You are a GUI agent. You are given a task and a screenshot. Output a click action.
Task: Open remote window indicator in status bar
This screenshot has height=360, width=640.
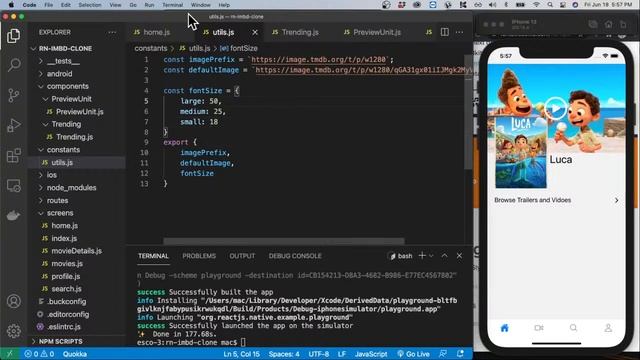tap(9, 354)
